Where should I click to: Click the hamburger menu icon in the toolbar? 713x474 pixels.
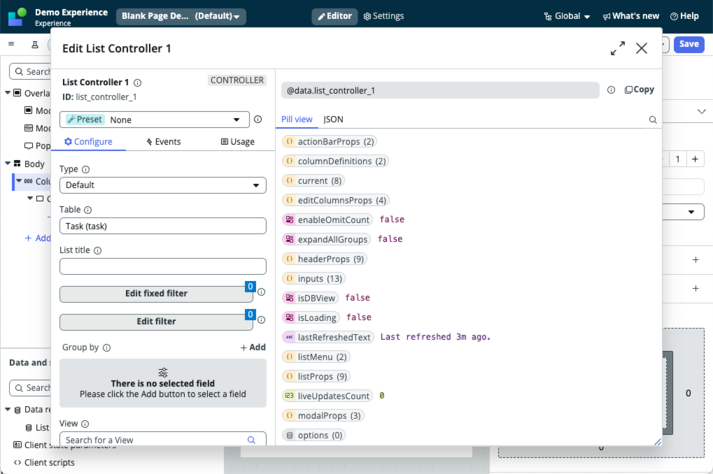click(x=11, y=44)
